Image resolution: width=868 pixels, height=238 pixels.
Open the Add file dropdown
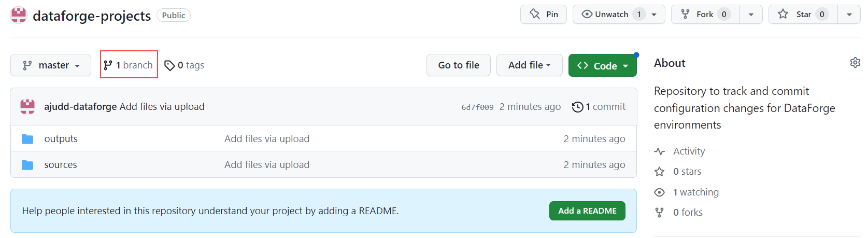pos(530,65)
